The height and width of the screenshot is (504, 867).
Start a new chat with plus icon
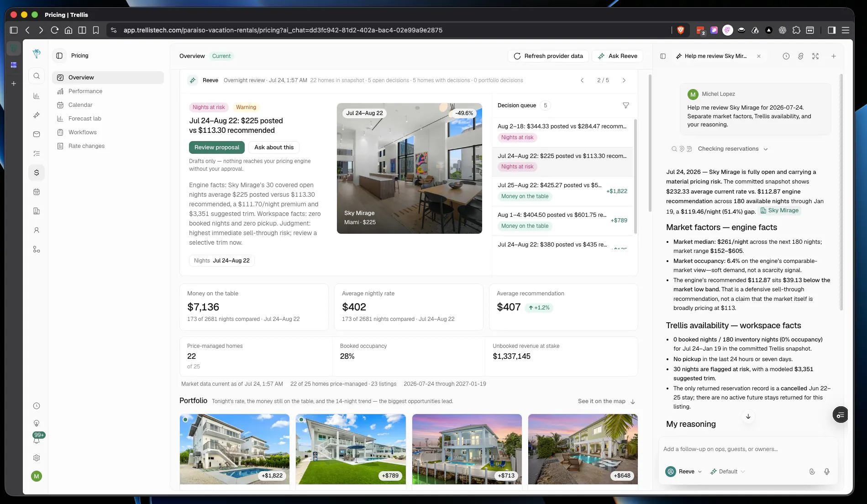pos(834,56)
